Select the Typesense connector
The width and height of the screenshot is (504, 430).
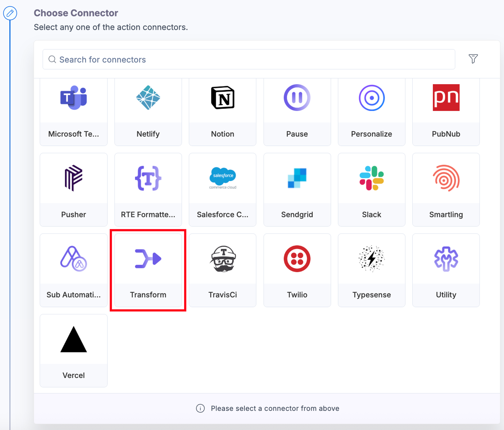click(372, 270)
